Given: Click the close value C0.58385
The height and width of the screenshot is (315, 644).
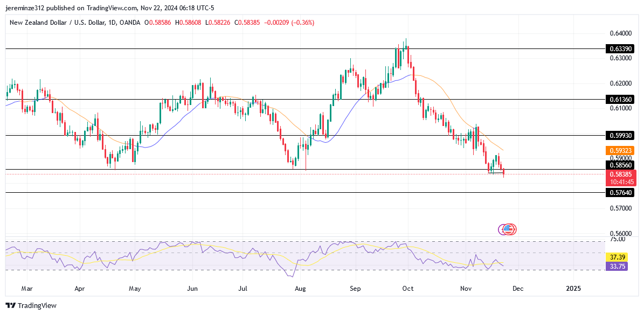Looking at the screenshot, I should [x=248, y=23].
